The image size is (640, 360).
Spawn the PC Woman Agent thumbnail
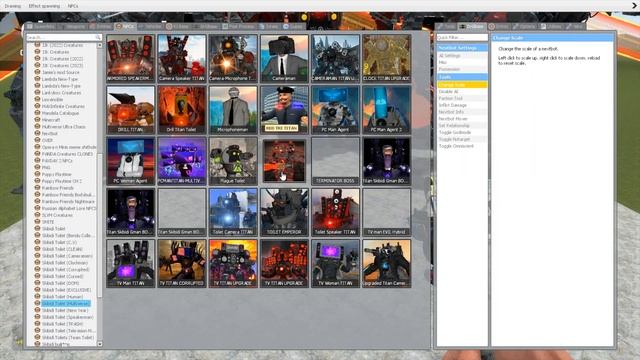(x=131, y=161)
